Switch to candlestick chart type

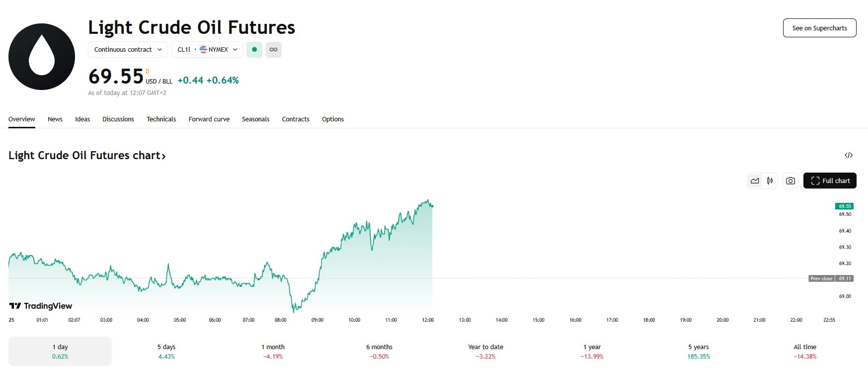[770, 181]
